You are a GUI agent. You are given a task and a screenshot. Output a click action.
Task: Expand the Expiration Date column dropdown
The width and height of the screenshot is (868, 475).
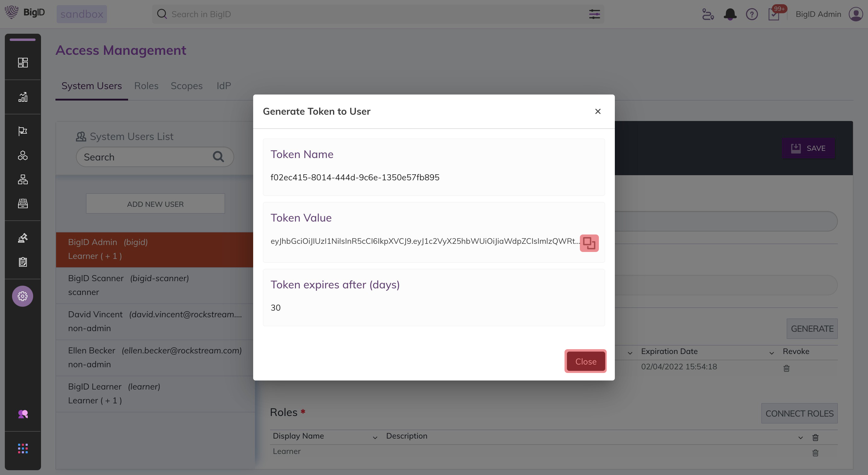click(771, 353)
